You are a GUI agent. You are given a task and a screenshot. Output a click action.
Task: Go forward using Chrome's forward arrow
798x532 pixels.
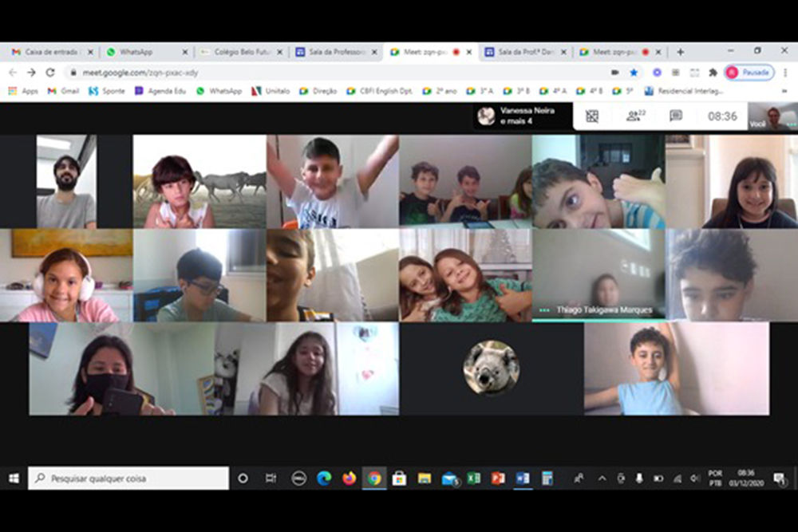[x=32, y=73]
